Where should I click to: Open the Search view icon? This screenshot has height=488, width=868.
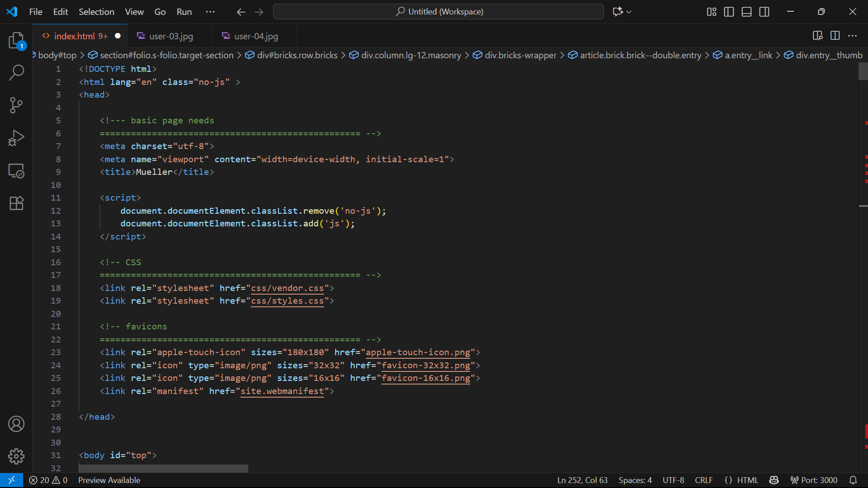click(x=16, y=72)
